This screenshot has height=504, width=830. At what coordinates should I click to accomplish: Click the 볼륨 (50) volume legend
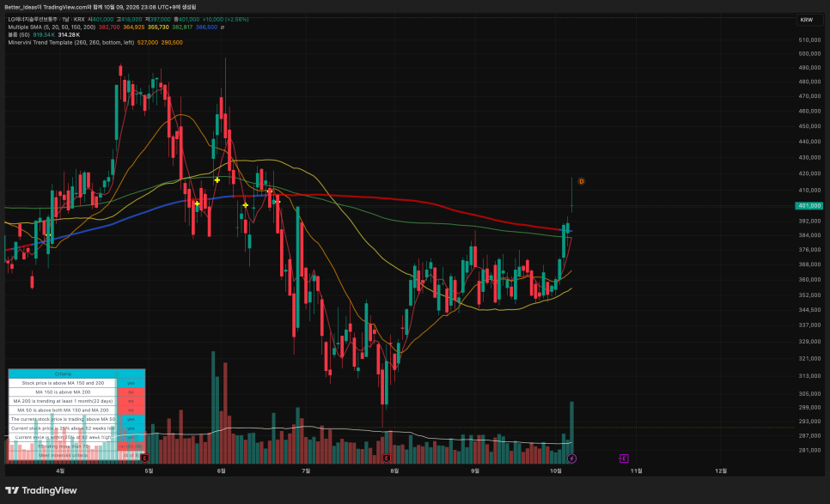coord(19,35)
